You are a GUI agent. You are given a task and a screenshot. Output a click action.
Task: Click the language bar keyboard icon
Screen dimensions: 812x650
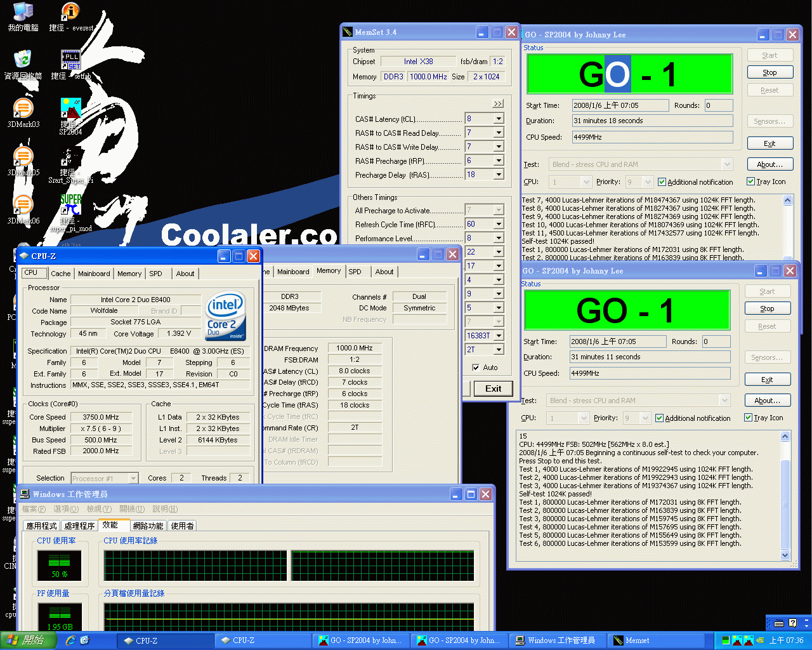[x=778, y=623]
